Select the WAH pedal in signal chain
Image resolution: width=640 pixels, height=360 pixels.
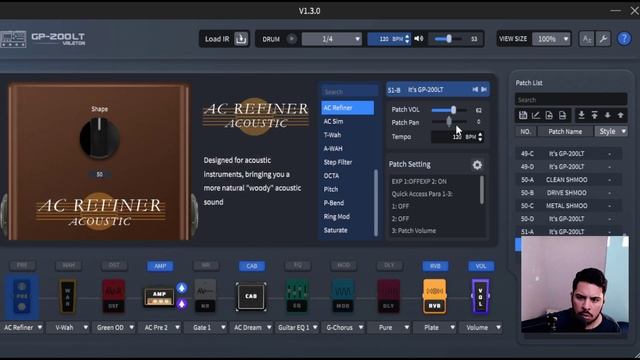pos(68,297)
